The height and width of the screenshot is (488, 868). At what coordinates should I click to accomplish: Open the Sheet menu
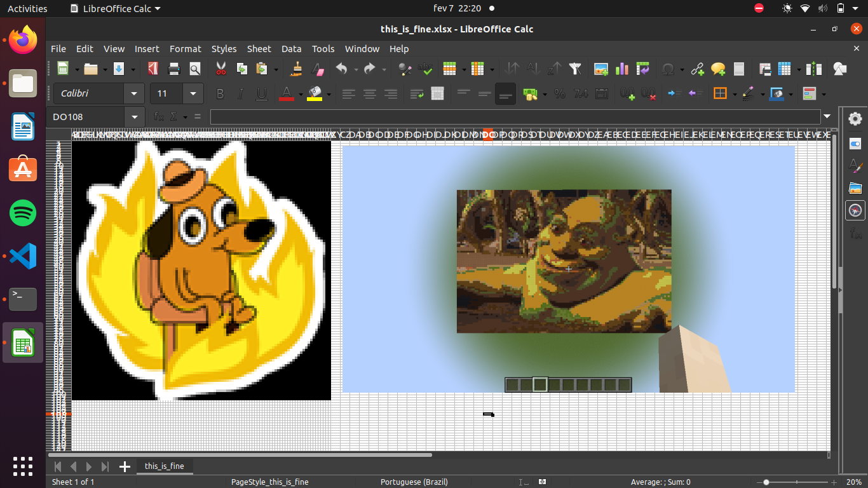[x=259, y=49]
